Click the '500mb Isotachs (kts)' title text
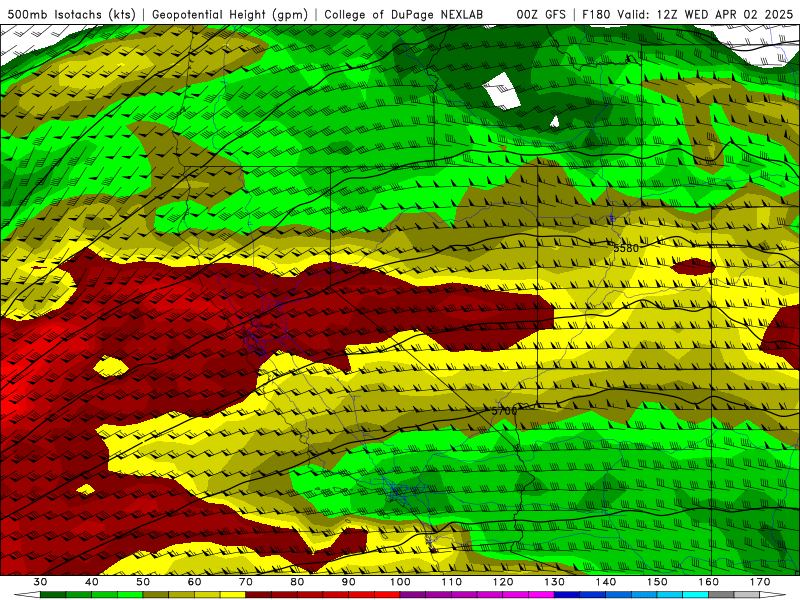800x600 pixels. [x=72, y=15]
